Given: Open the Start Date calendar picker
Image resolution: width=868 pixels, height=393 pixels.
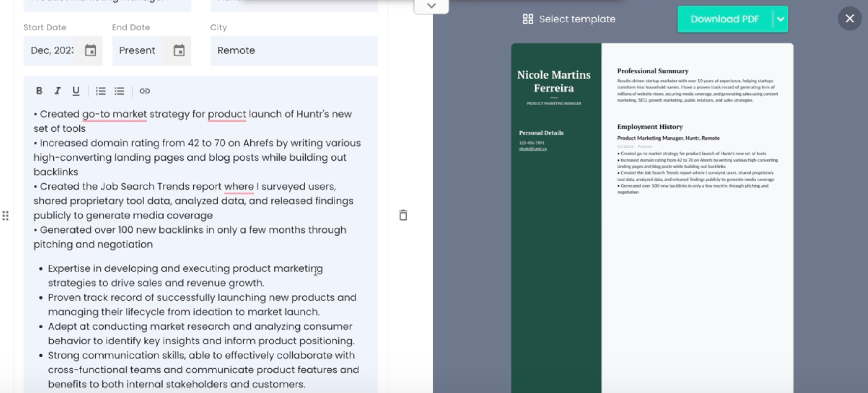Looking at the screenshot, I should coord(90,50).
